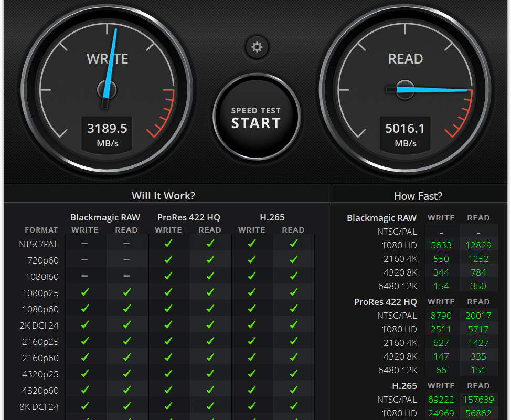This screenshot has width=511, height=420.
Task: Open settings with the gear icon
Action: pos(257,47)
